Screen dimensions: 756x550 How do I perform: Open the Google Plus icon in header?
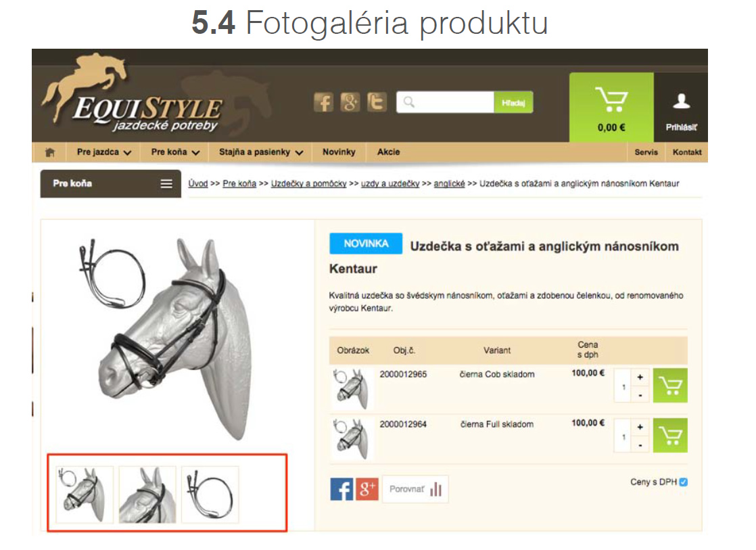(x=350, y=102)
